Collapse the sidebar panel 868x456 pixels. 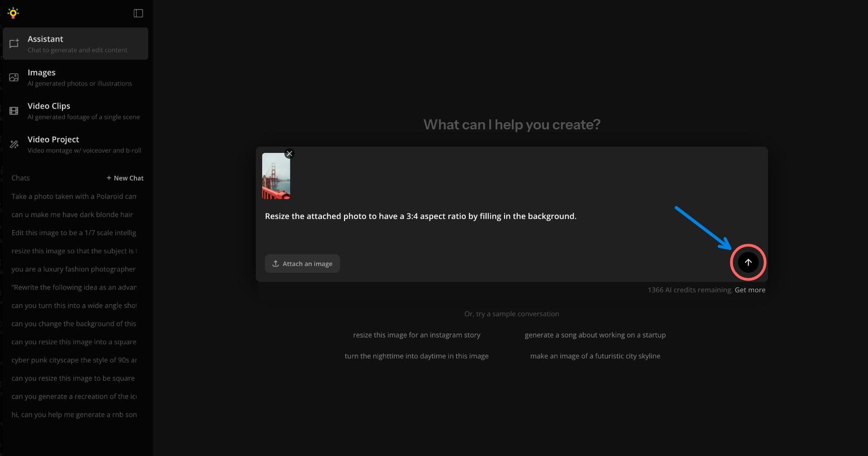pos(138,13)
